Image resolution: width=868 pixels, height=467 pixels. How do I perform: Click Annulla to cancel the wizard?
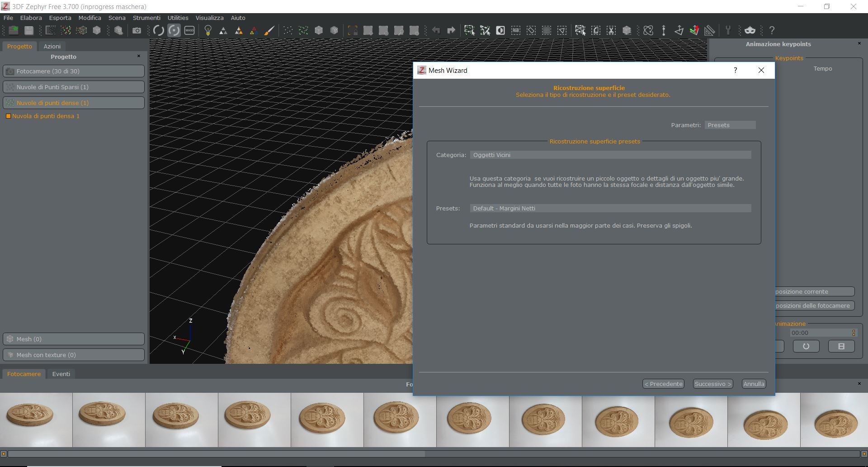754,384
